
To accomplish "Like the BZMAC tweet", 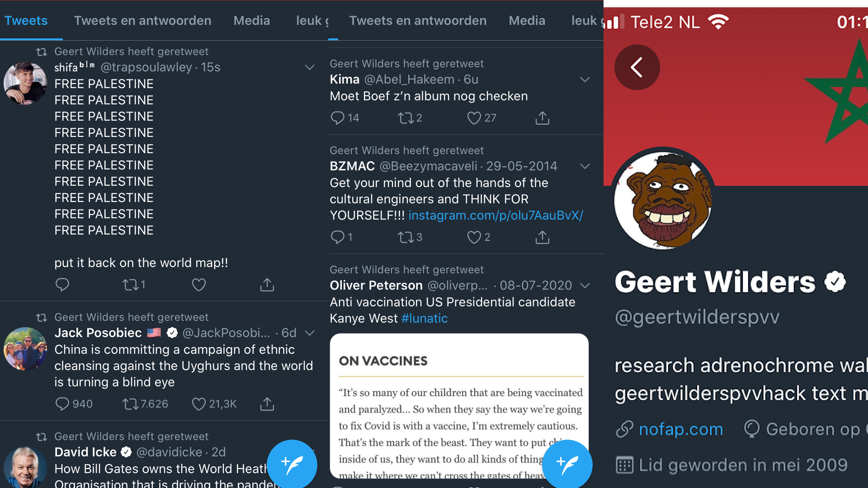I will click(x=474, y=237).
